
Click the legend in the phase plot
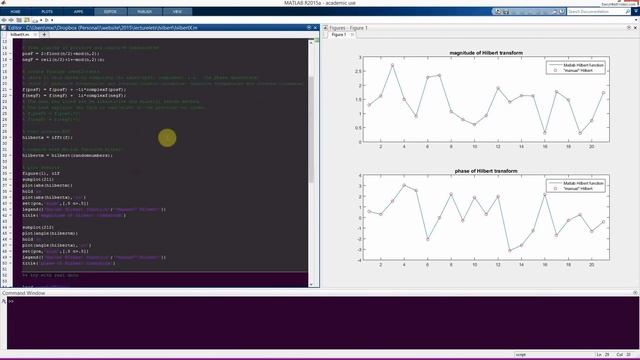click(576, 186)
